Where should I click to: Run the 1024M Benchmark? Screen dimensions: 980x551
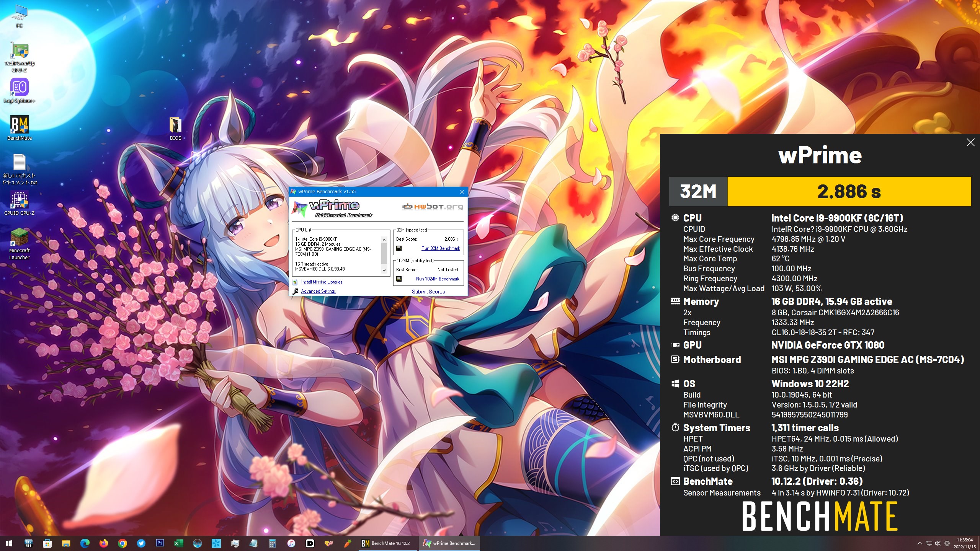[438, 279]
